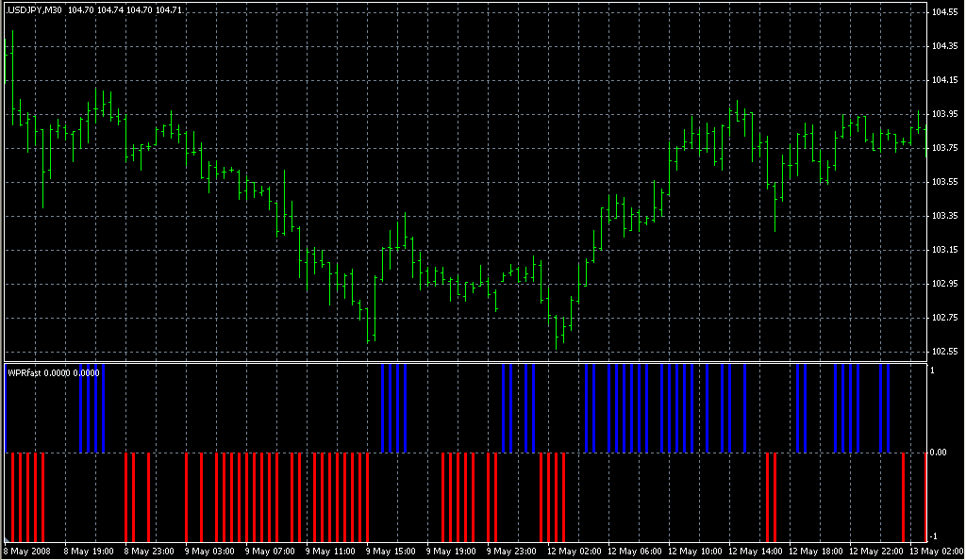Select the 13 May 02:00 time label

[x=936, y=551]
